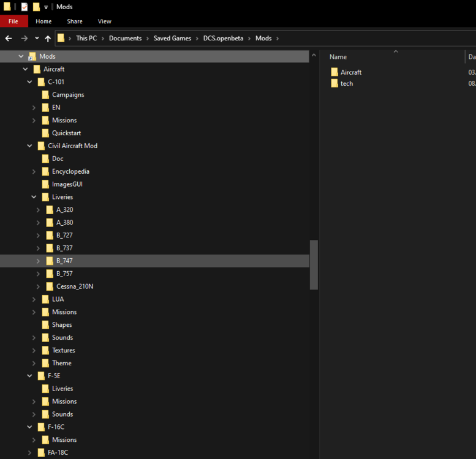Click DCS.openbeta in the address breadcrumb
This screenshot has width=476, height=459.
(x=223, y=38)
